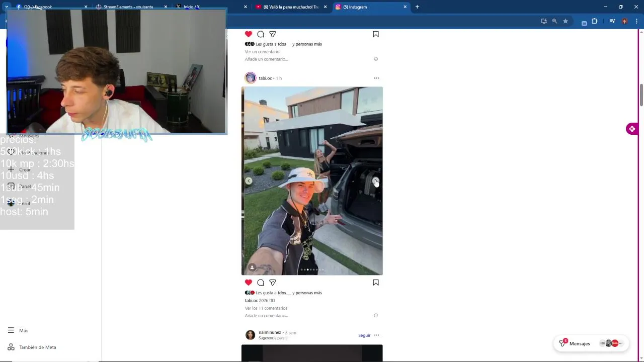
Task: Open 'También de Meta' in the sidebar
Action: [x=32, y=347]
